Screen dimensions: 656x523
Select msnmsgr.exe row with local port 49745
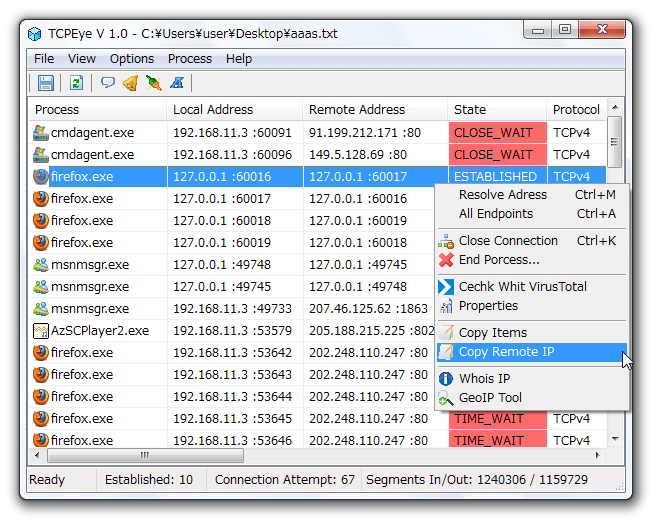(232, 287)
